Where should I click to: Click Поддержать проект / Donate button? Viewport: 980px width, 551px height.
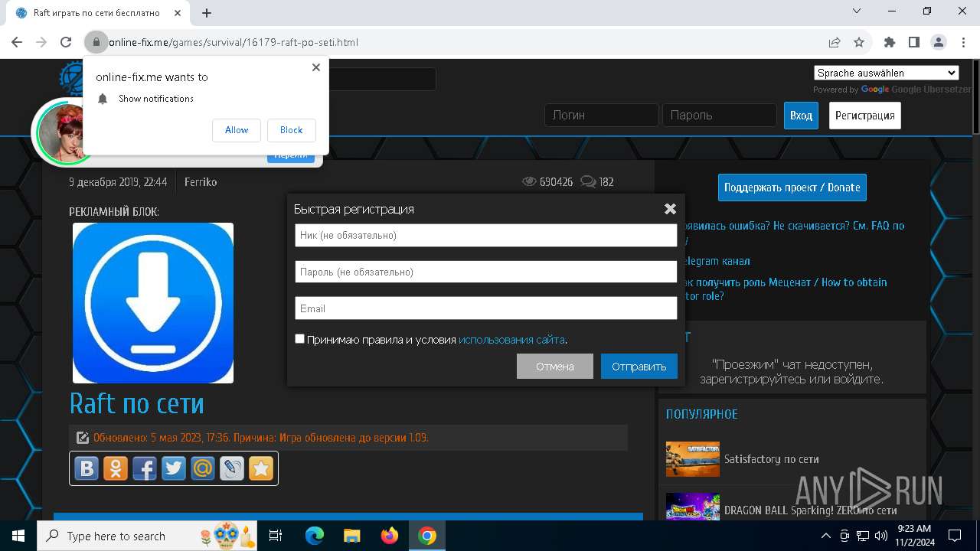tap(792, 187)
